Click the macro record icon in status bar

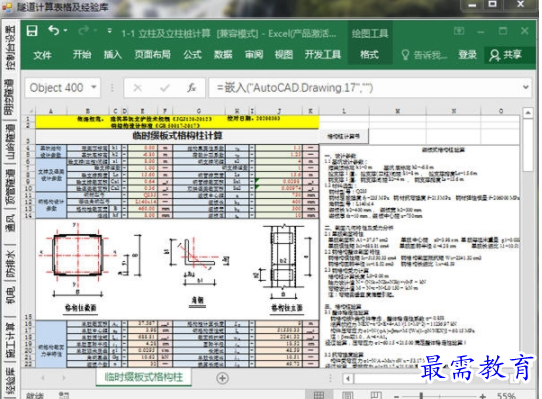coord(64,395)
